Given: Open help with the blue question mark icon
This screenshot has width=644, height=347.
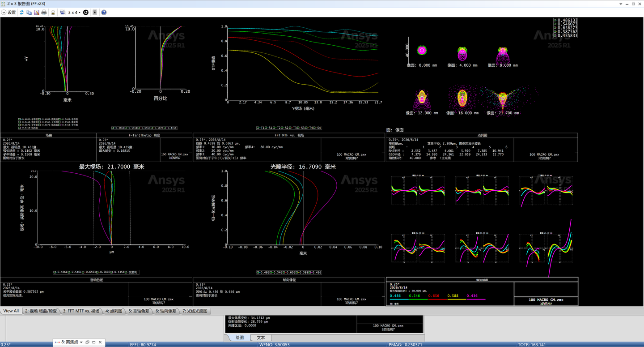Looking at the screenshot, I should tap(104, 13).
